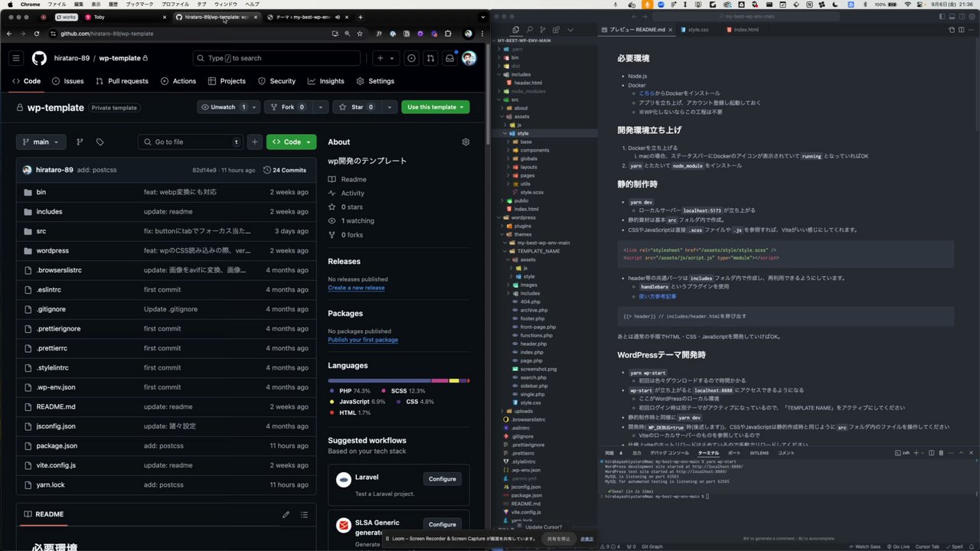
Task: Open the GitHub user avatar menu
Action: [469, 58]
